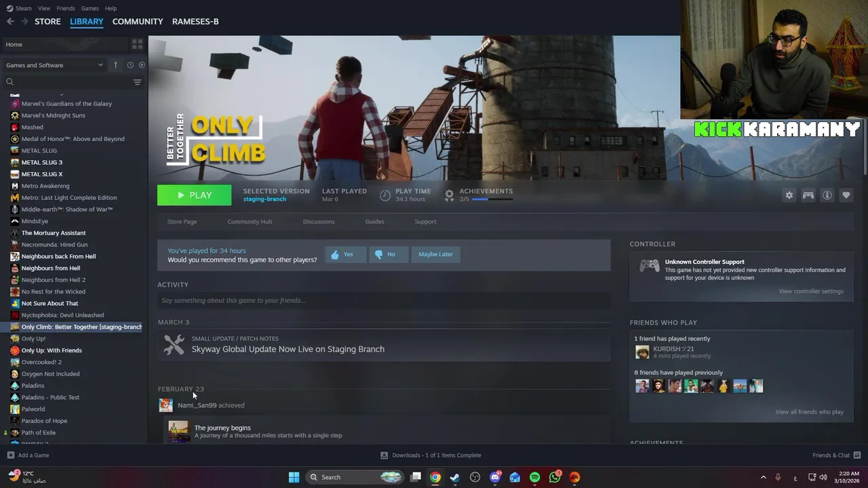
Task: Go to the COMMUNITY tab
Action: pos(138,22)
